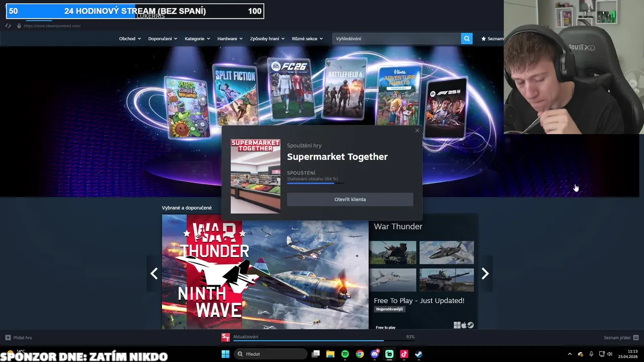The height and width of the screenshot is (362, 644).
Task: Go to previous featured carousel item
Action: [x=154, y=274]
